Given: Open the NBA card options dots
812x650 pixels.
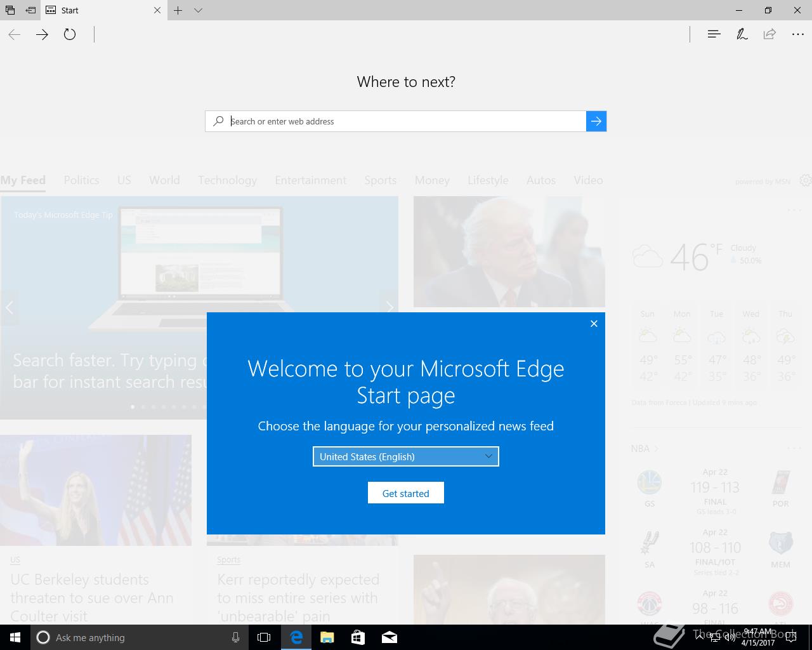Looking at the screenshot, I should point(794,449).
